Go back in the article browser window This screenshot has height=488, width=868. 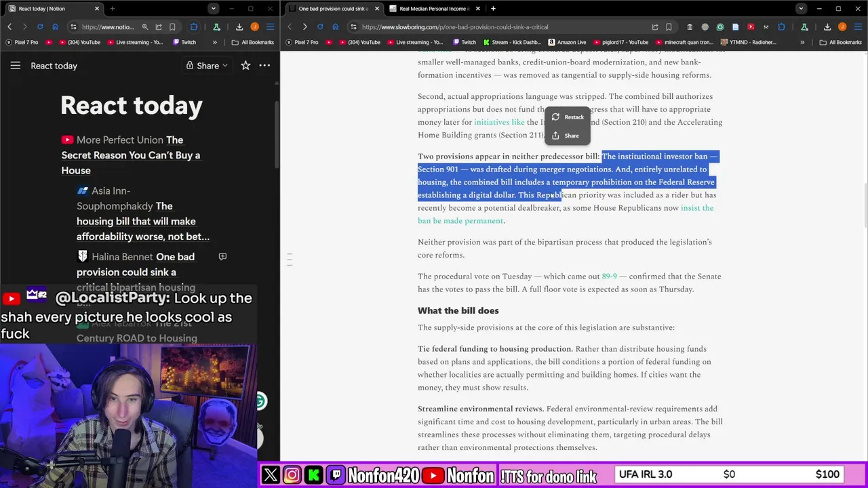pos(290,27)
